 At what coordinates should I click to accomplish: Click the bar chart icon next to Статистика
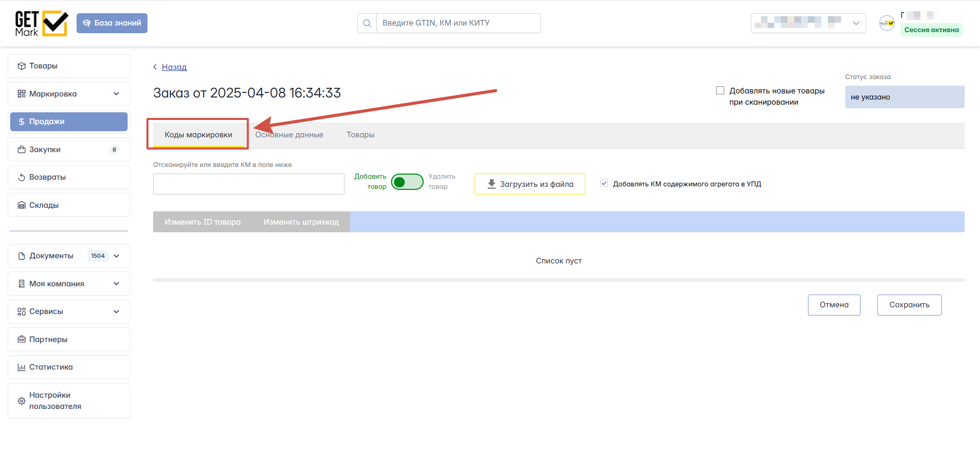[21, 367]
